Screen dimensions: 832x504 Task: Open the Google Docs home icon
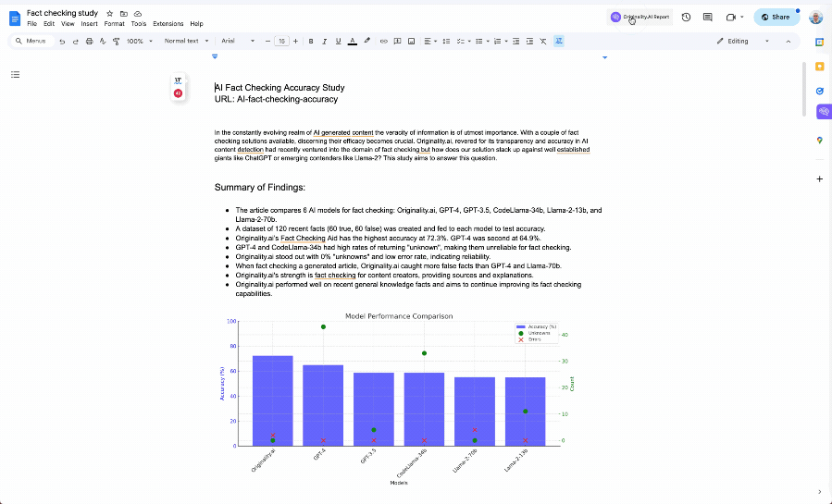click(x=15, y=18)
